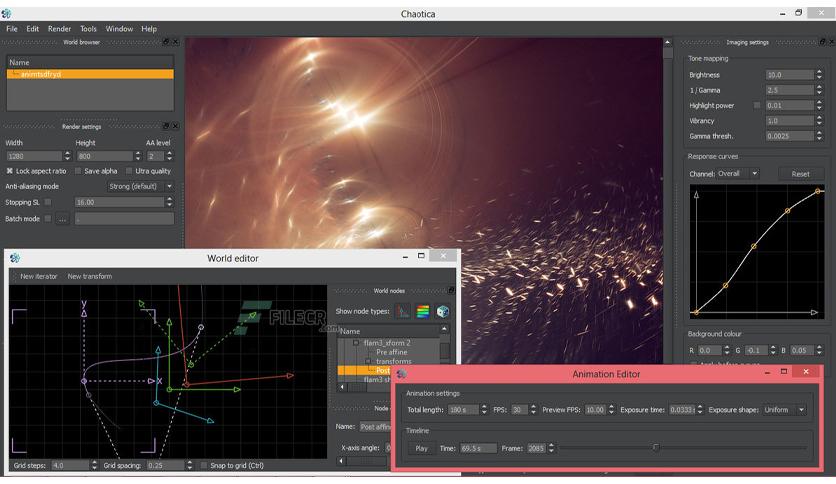Toggle the dice-cube node types icon
The width and height of the screenshot is (836, 484).
pos(443,311)
